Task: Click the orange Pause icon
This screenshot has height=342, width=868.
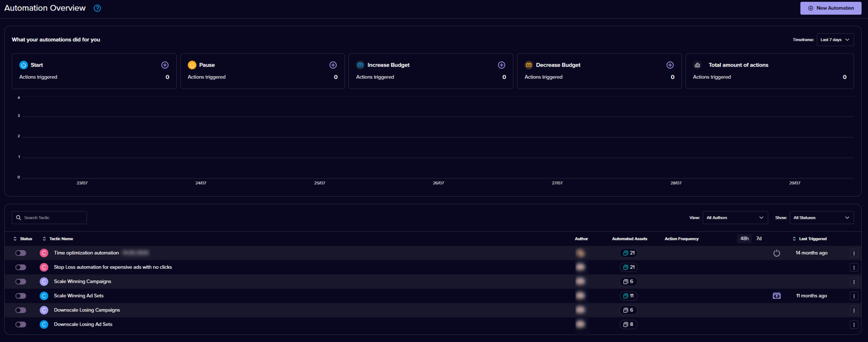Action: click(x=192, y=65)
